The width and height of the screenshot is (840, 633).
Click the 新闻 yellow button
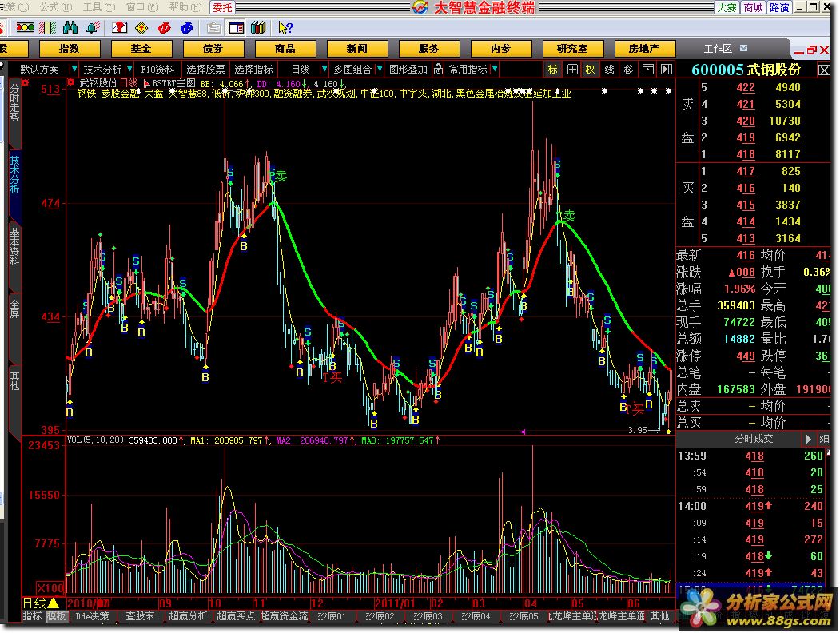(x=356, y=48)
